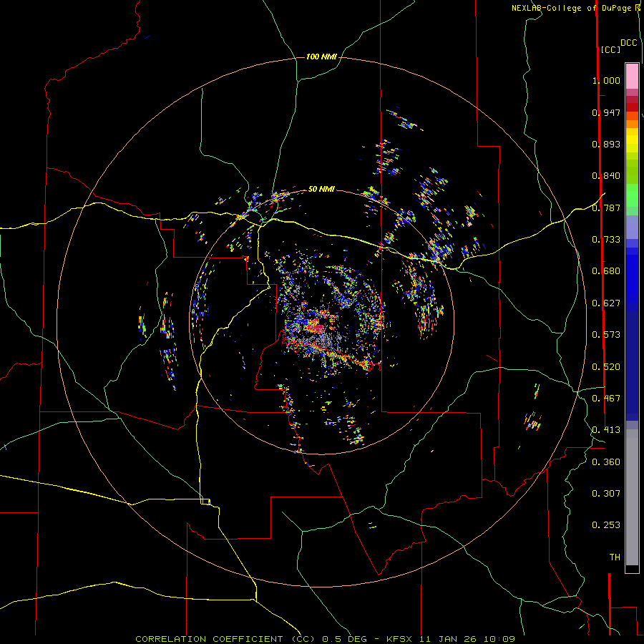Click the 0.787 legend value
The image size is (644, 644).
(x=606, y=208)
